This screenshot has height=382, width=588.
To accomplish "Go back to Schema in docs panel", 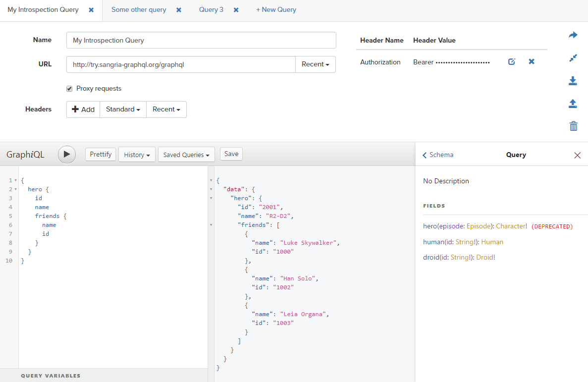I will 438,155.
